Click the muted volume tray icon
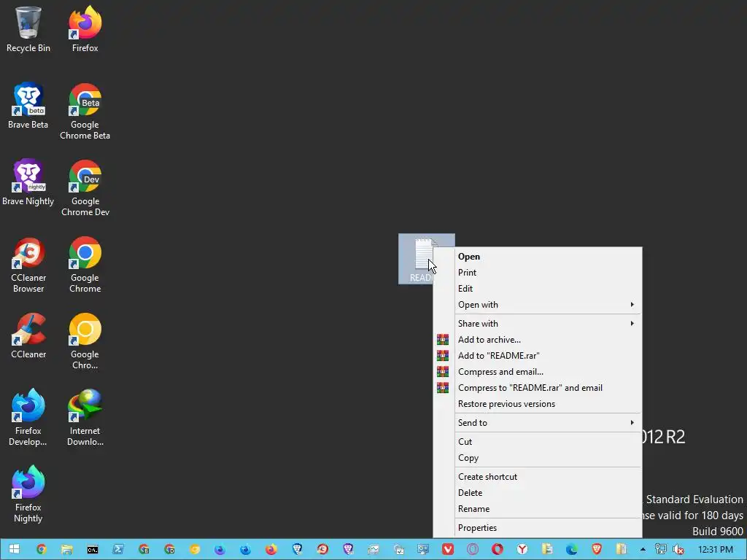This screenshot has height=560, width=747. [x=678, y=550]
